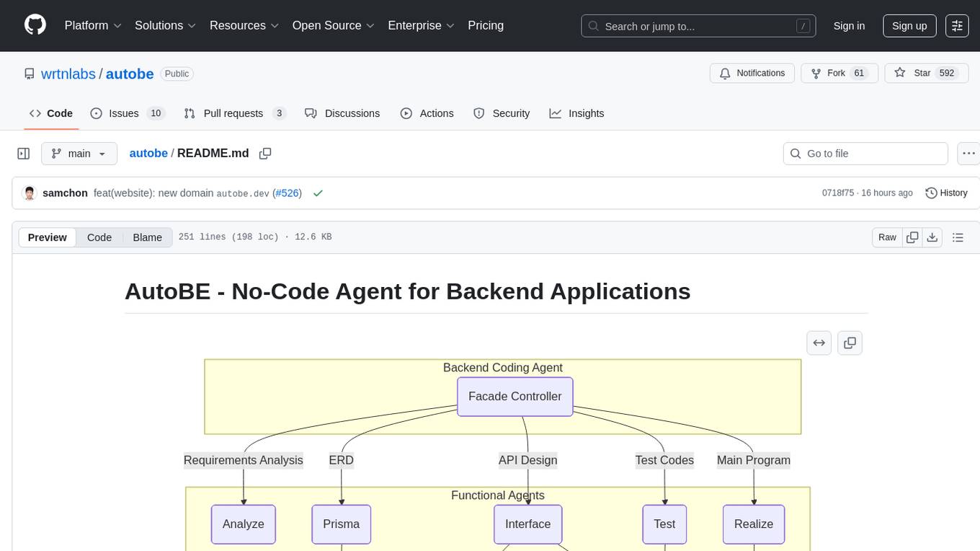Click the ERD edge label

pos(342,460)
